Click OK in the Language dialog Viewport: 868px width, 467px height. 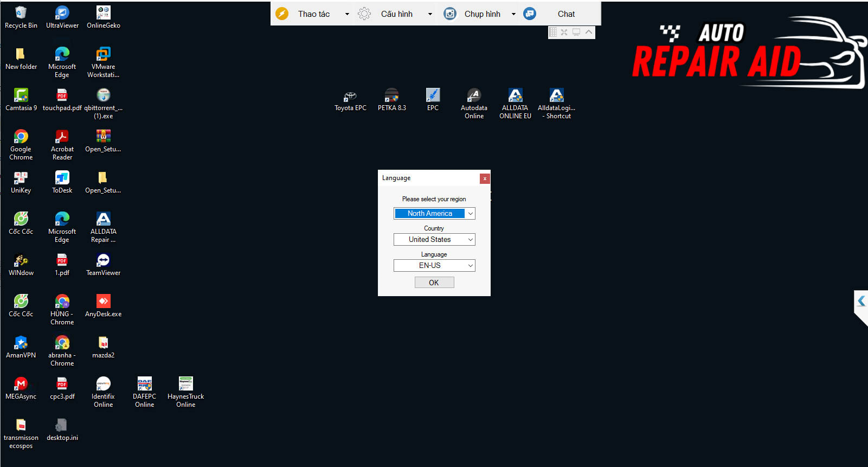click(x=434, y=283)
